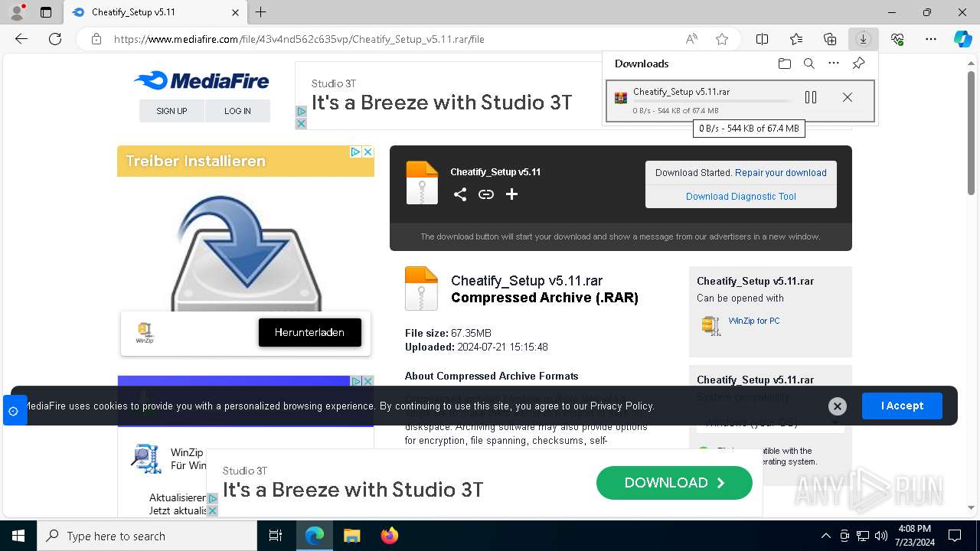Open the Favorites list icon

pos(796,39)
